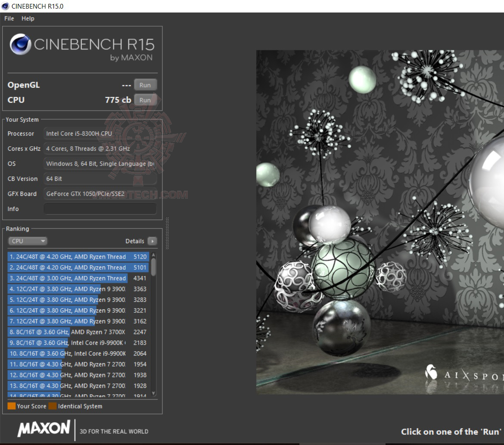Select ranking row 1 with score 5120
This screenshot has height=445, width=504.
point(78,257)
